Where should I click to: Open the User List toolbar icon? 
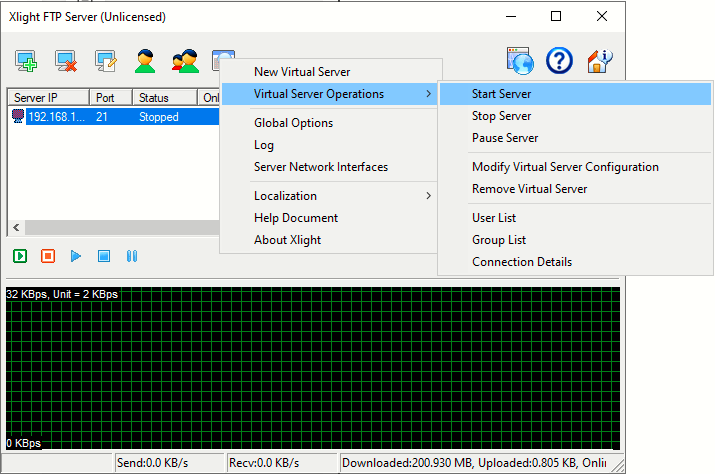click(x=145, y=61)
